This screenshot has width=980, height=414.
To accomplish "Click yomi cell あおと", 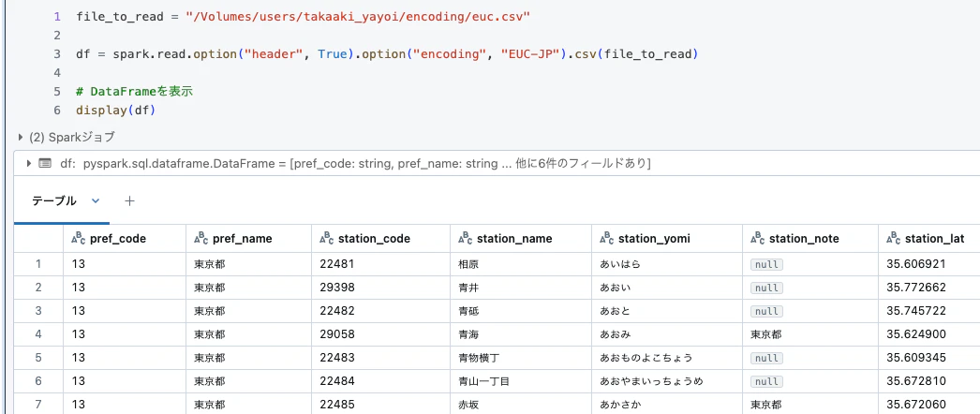I will point(667,311).
